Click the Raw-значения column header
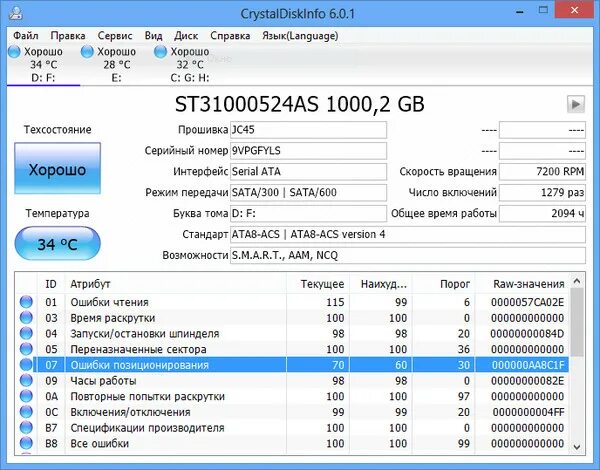600x470 pixels. click(x=522, y=284)
